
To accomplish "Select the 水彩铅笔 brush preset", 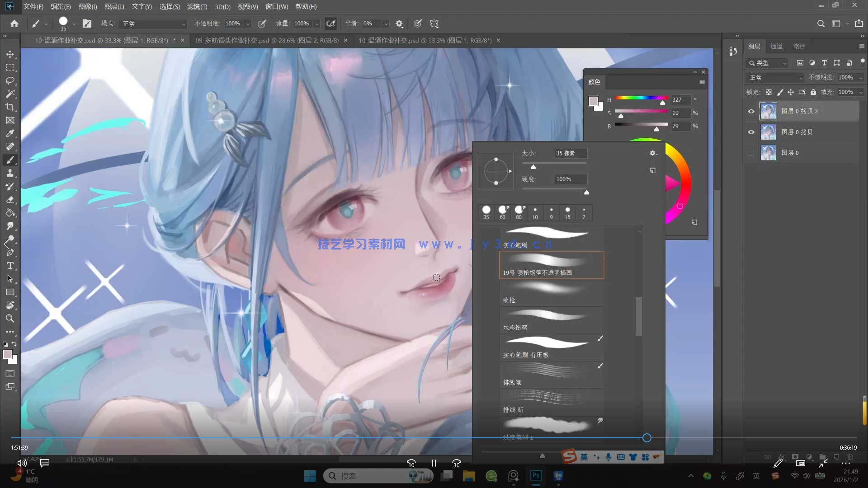I will click(551, 320).
